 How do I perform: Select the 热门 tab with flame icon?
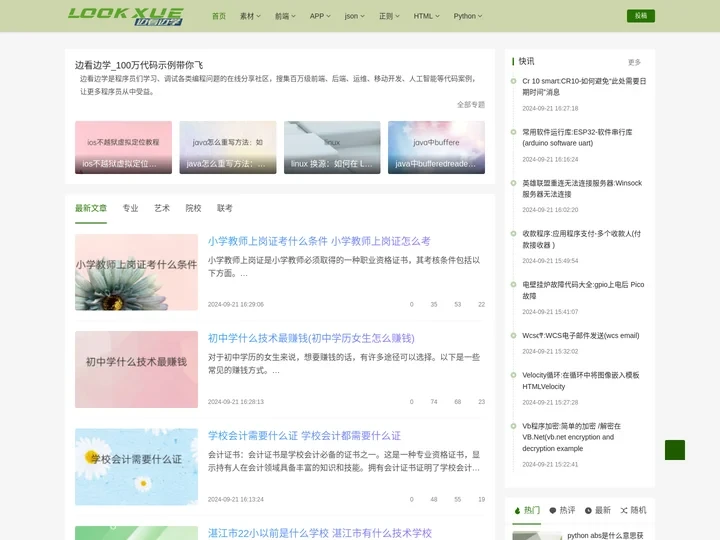(527, 510)
